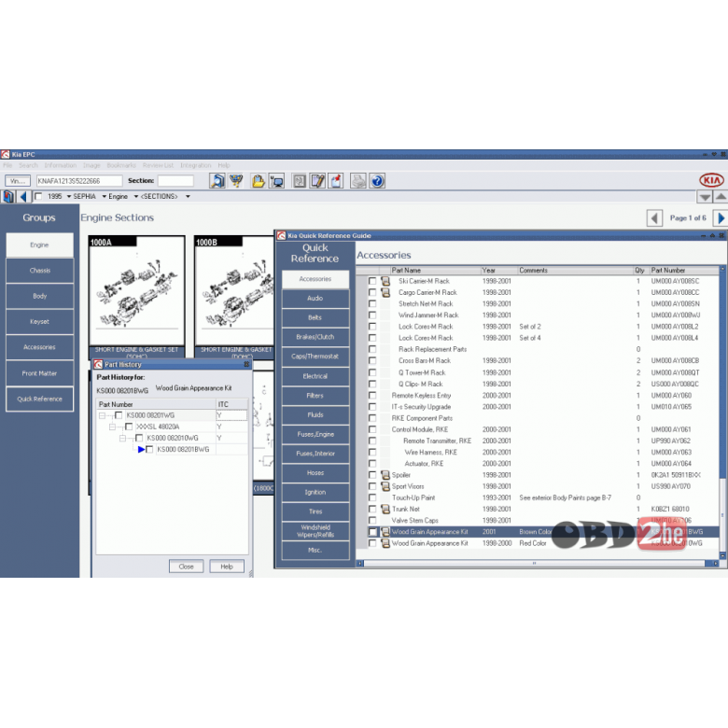Click note icon beside Cargo Carrier-M Rack
The image size is (728, 728).
coord(385,292)
